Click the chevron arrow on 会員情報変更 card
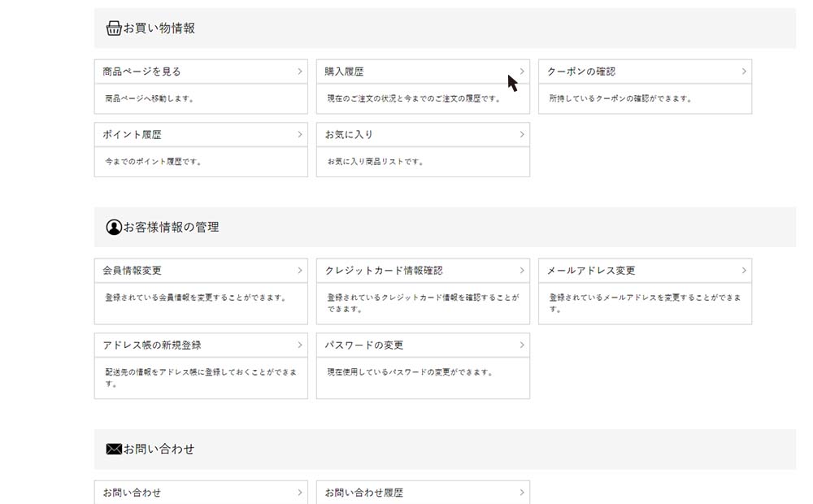813x504 pixels. coord(298,271)
